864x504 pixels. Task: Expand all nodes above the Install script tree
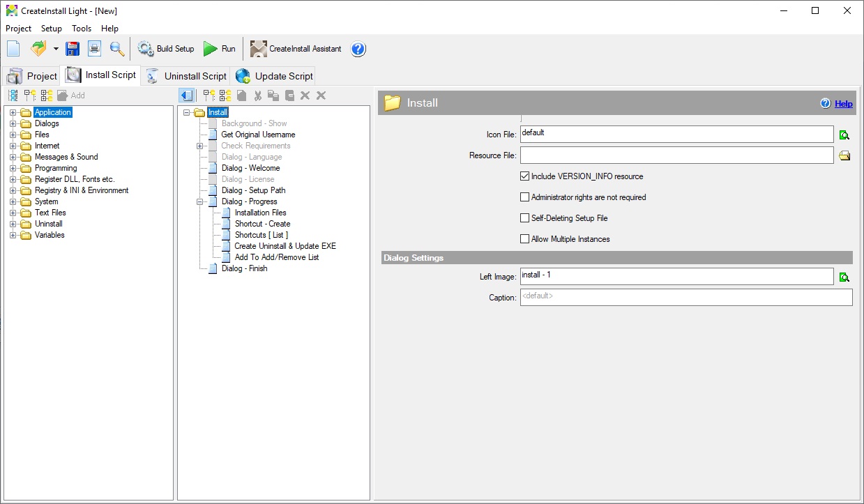pyautogui.click(x=209, y=96)
